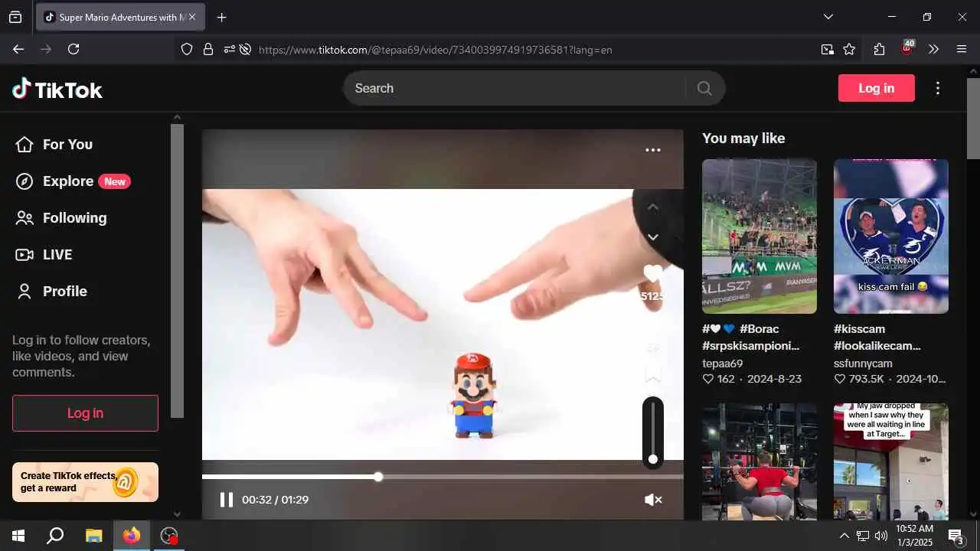Open picture-in-picture from the address bar
Viewport: 980px width, 551px height.
pyautogui.click(x=828, y=49)
